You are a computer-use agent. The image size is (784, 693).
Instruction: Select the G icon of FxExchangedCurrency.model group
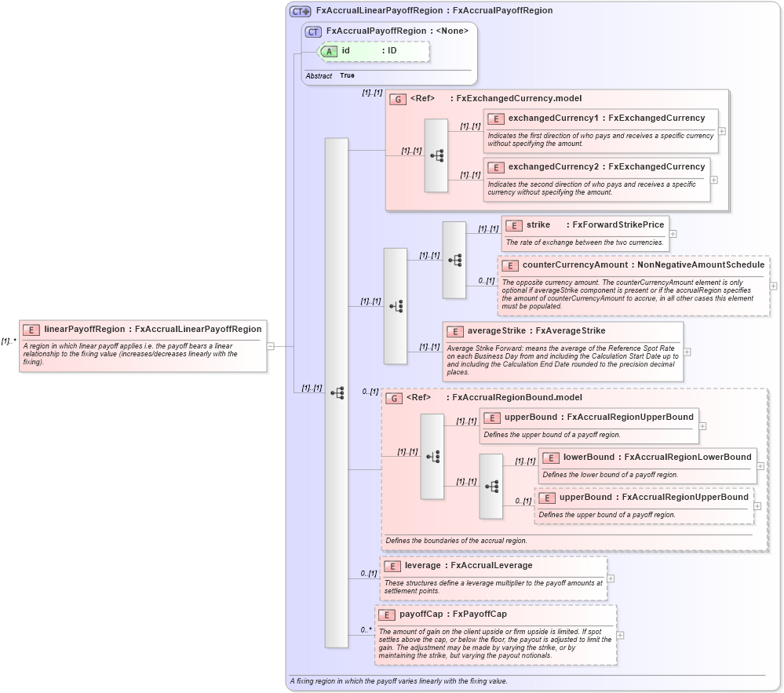397,98
